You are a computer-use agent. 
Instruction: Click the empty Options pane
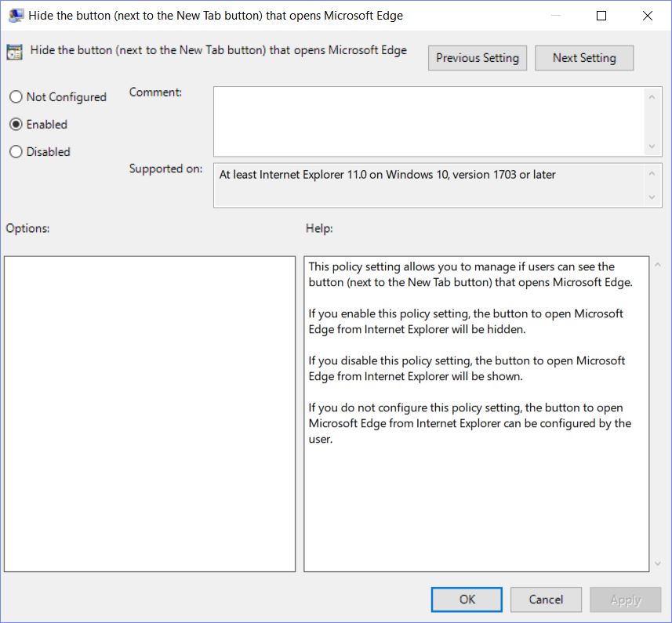pos(150,414)
